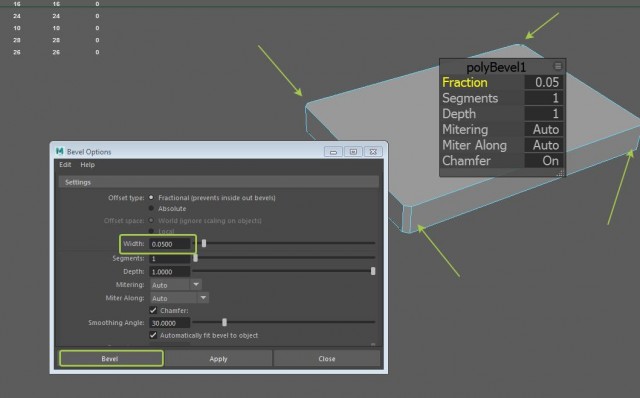Click the Mitering Auto value in polyBevel1
Screen dimensions: 640x398
[x=544, y=129]
